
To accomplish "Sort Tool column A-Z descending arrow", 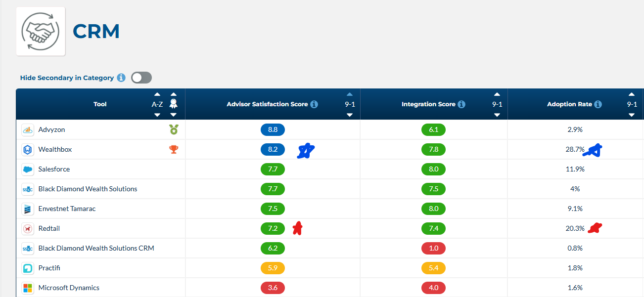I will click(x=157, y=115).
